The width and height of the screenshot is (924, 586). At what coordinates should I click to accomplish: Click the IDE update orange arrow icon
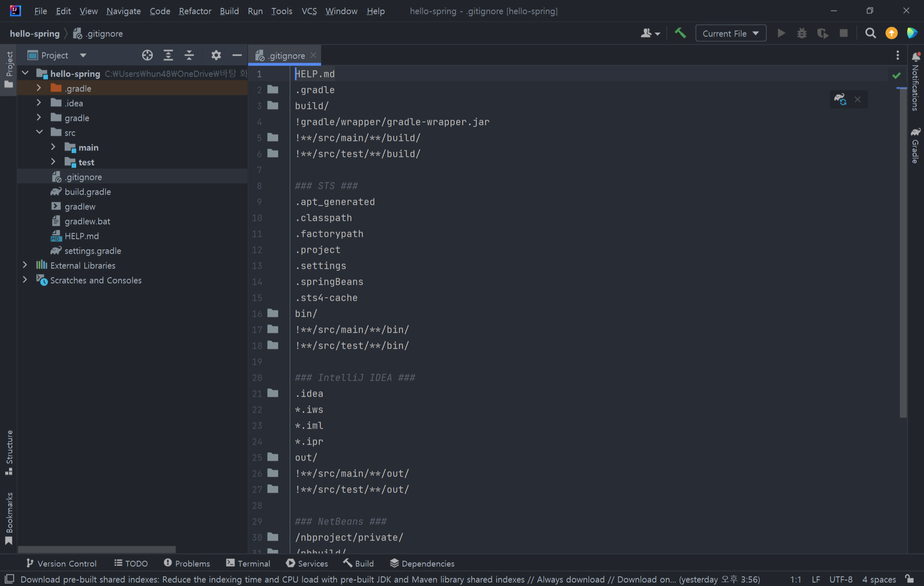(891, 33)
